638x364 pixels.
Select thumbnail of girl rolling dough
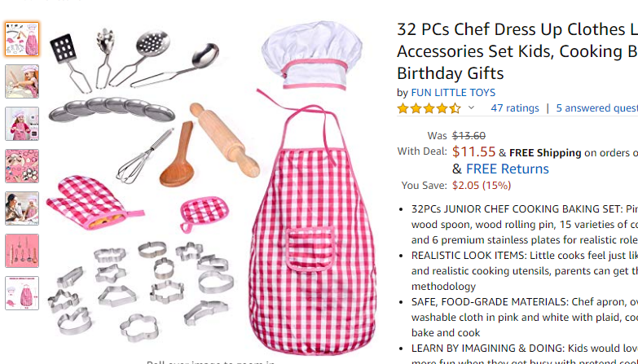pyautogui.click(x=22, y=81)
